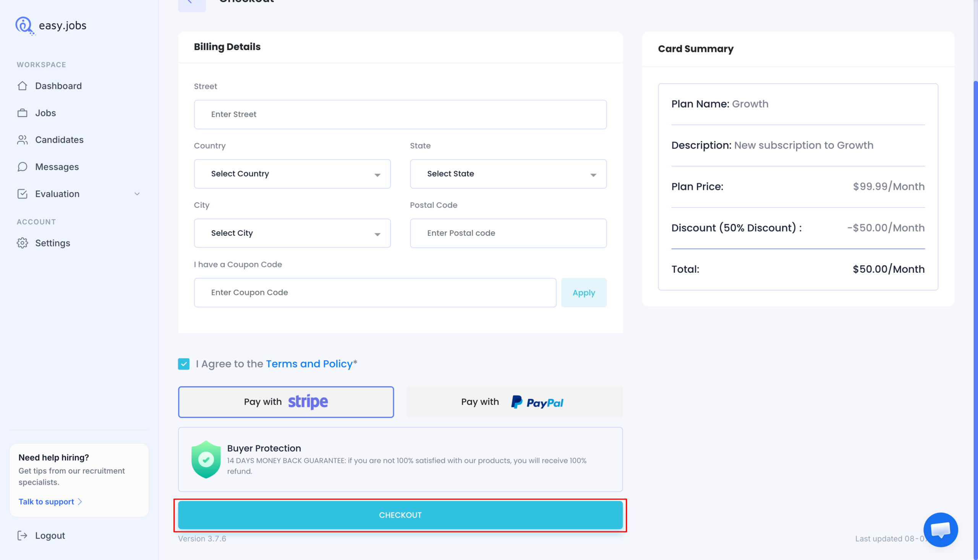Click the Settings gear icon
This screenshot has height=560, width=978.
click(x=22, y=243)
